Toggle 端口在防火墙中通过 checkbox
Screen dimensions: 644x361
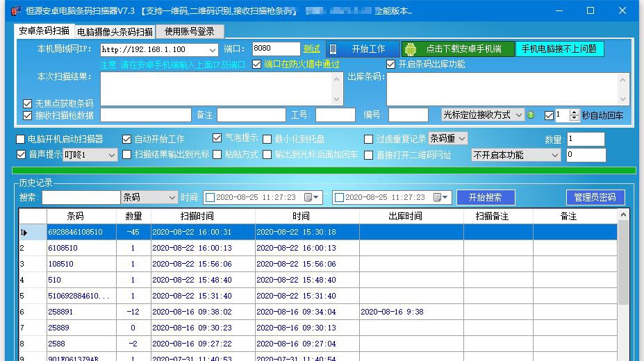(256, 65)
